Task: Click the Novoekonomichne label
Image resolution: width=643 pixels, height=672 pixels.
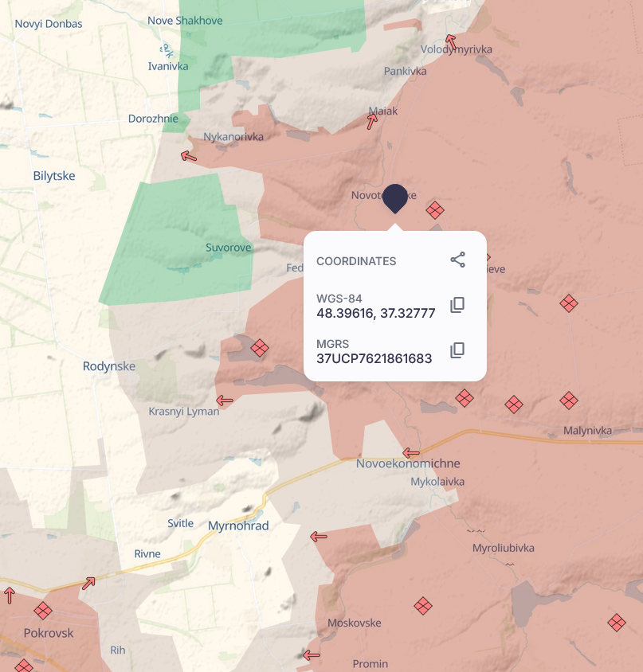Action: pos(408,463)
